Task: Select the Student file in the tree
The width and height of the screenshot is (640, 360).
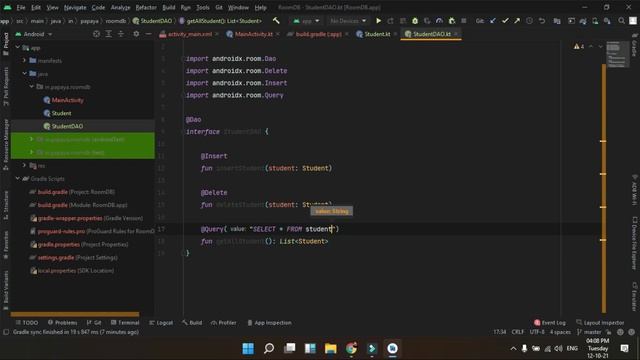Action: tap(61, 113)
